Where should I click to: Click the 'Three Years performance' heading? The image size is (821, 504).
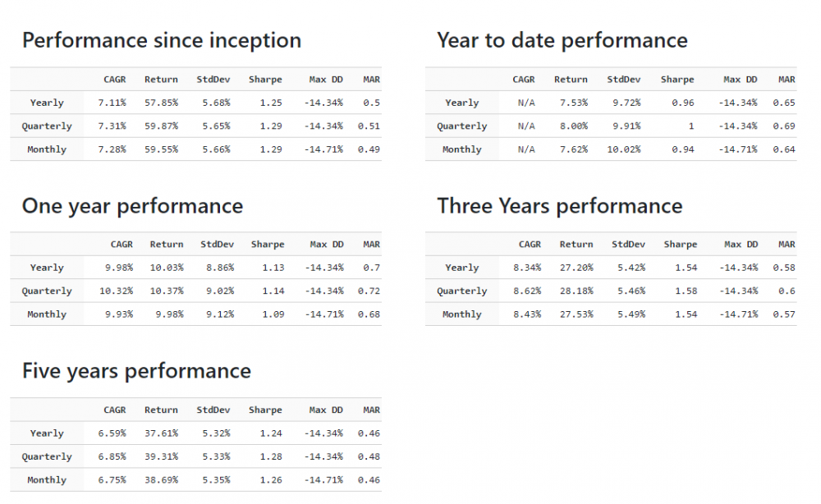pos(559,205)
